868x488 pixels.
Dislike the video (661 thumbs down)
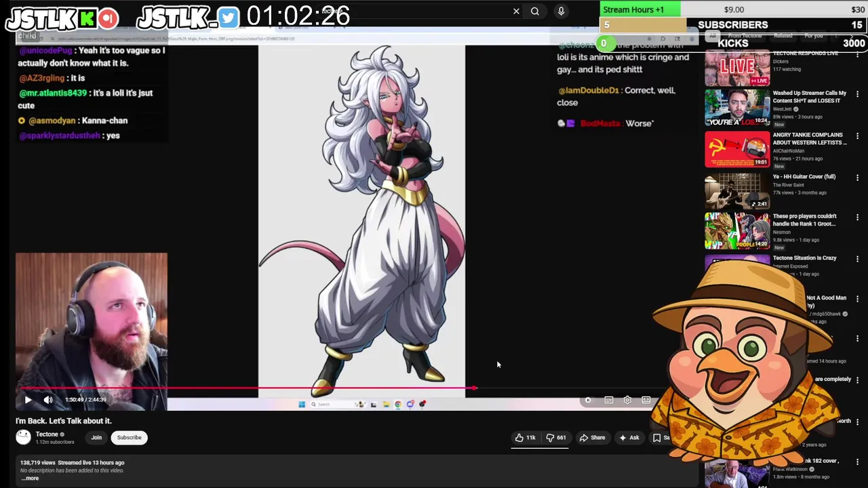pos(556,438)
